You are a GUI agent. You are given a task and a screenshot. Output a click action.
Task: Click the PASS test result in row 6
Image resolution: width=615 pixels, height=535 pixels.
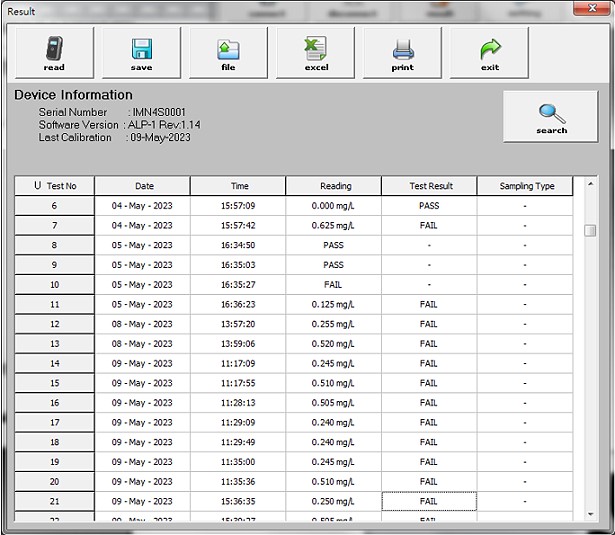click(429, 206)
